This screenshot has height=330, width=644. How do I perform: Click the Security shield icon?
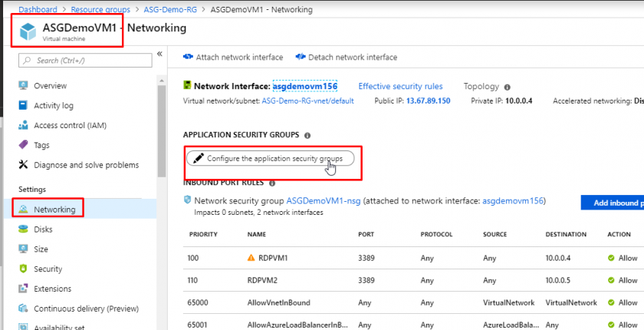pyautogui.click(x=24, y=269)
